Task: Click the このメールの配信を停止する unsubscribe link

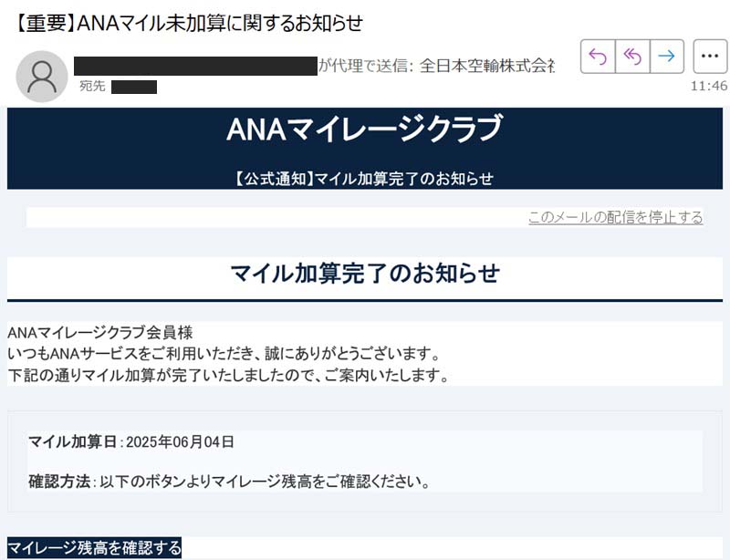Action: pos(615,217)
